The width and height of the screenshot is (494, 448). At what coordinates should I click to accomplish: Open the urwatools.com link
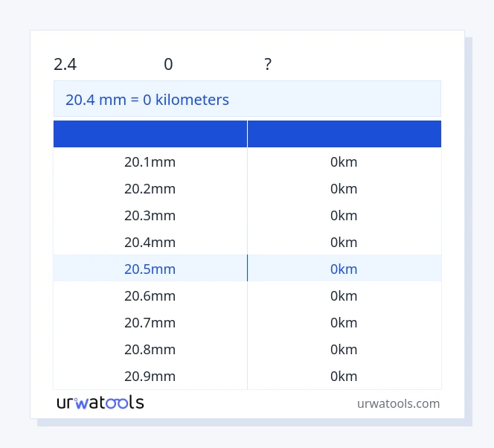pyautogui.click(x=398, y=403)
